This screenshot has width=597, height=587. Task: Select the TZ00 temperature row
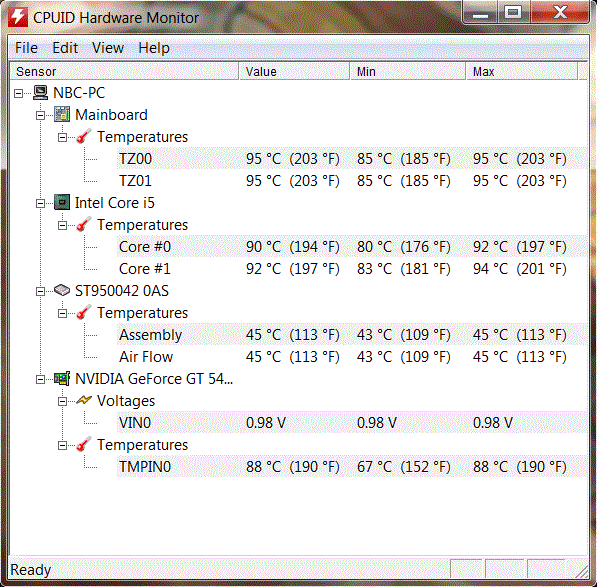click(351, 158)
